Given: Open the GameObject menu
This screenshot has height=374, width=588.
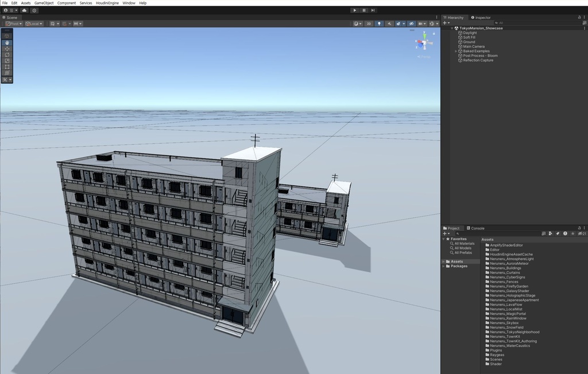Looking at the screenshot, I should tap(44, 3).
